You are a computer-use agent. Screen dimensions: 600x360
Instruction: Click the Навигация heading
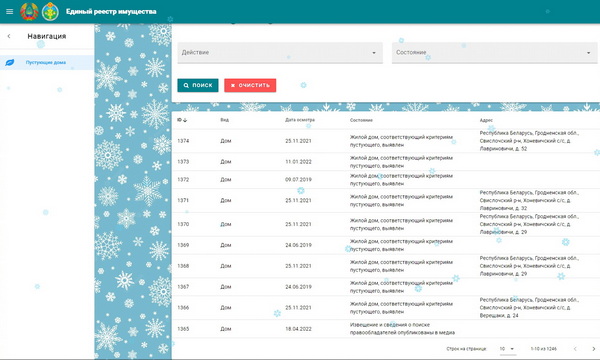click(47, 36)
